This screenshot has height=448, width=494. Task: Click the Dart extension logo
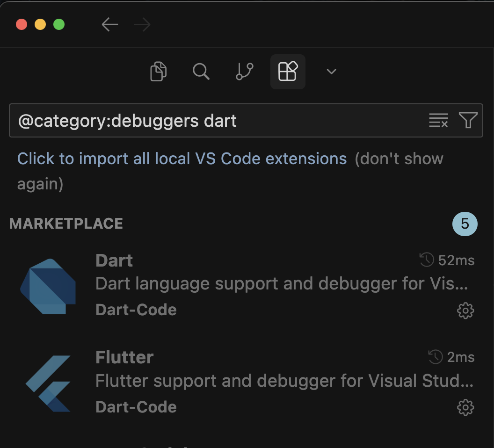[x=48, y=286]
